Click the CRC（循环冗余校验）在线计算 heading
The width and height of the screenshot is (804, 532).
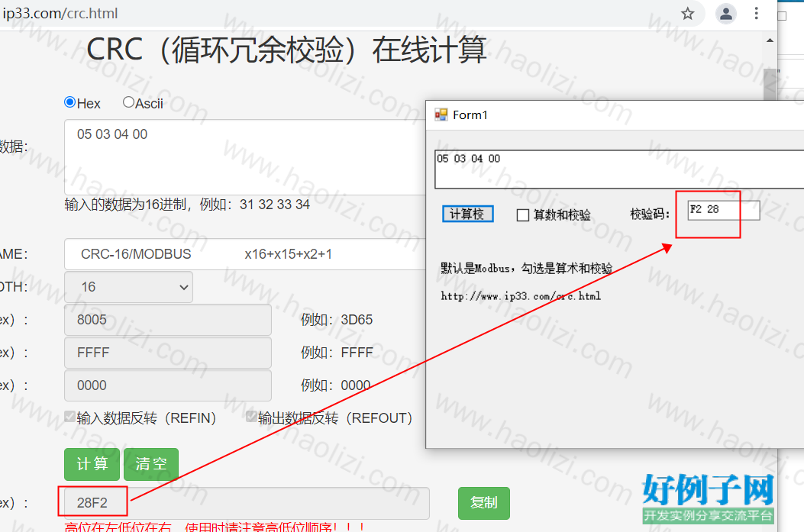[x=286, y=50]
